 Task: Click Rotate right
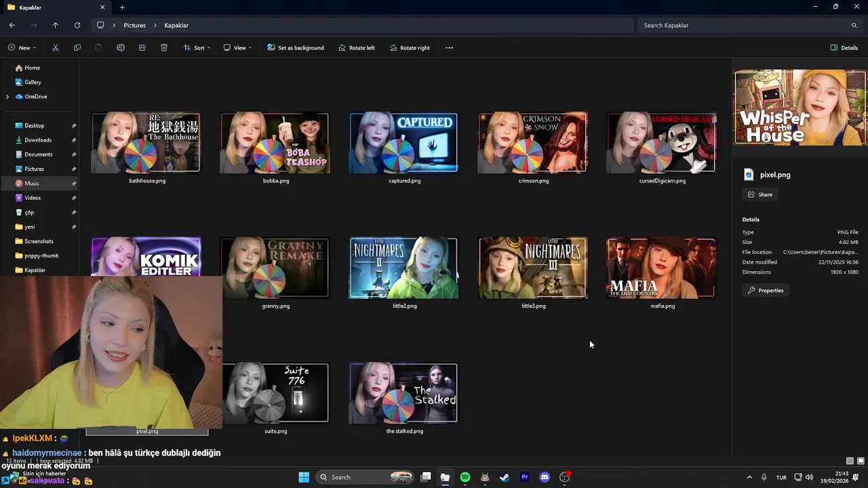click(409, 47)
